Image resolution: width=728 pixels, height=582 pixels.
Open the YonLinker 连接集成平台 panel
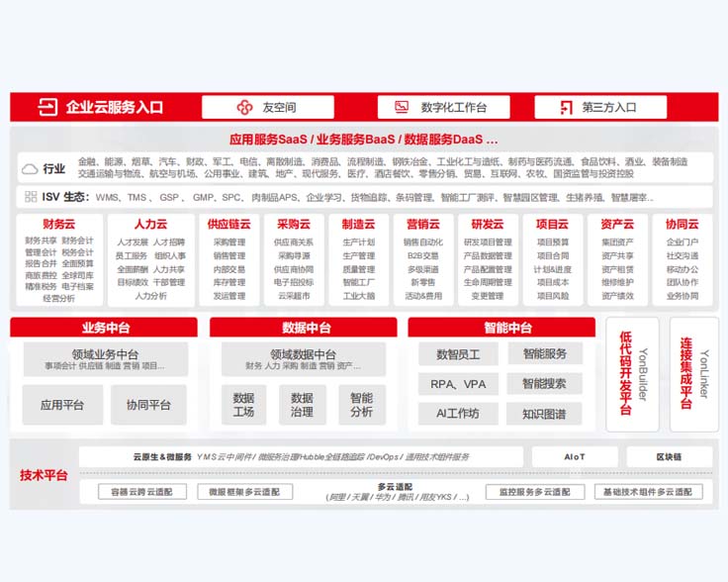694,374
